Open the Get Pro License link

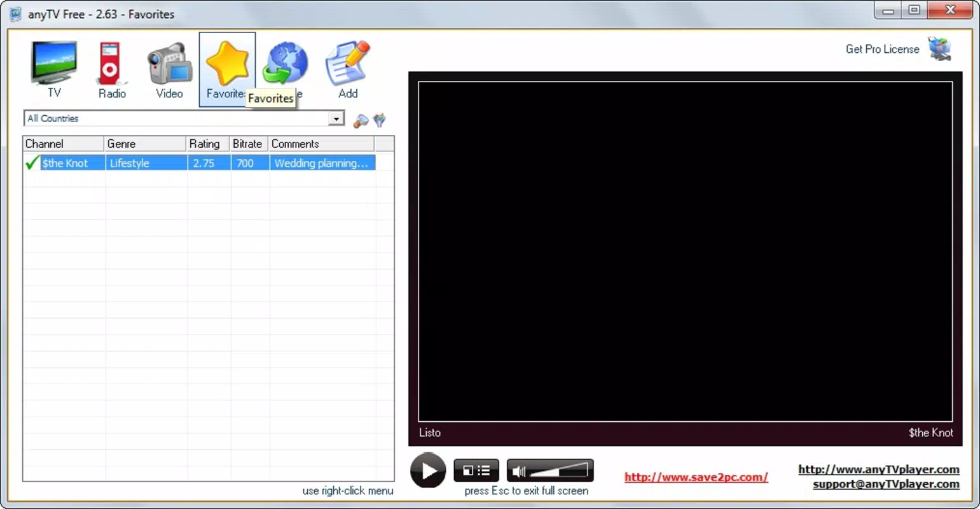tap(882, 49)
